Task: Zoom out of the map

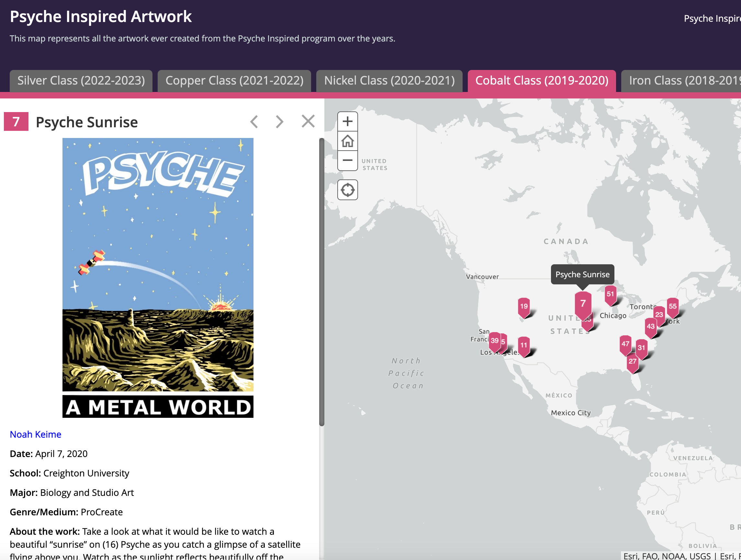Action: point(347,161)
